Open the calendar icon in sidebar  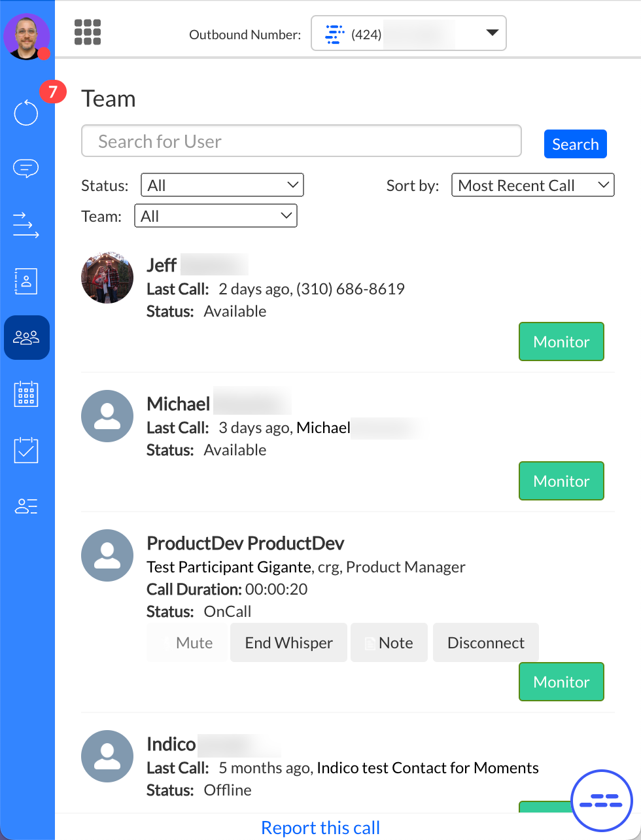26,394
